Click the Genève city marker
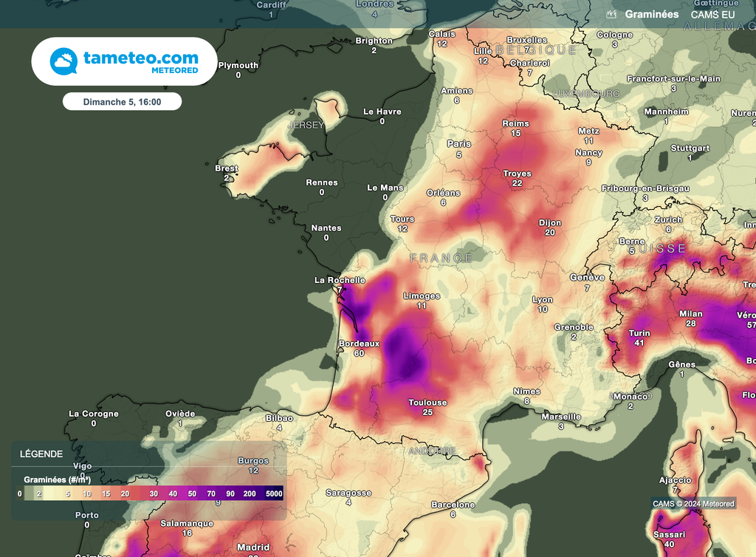Image resolution: width=756 pixels, height=557 pixels. pos(587,283)
